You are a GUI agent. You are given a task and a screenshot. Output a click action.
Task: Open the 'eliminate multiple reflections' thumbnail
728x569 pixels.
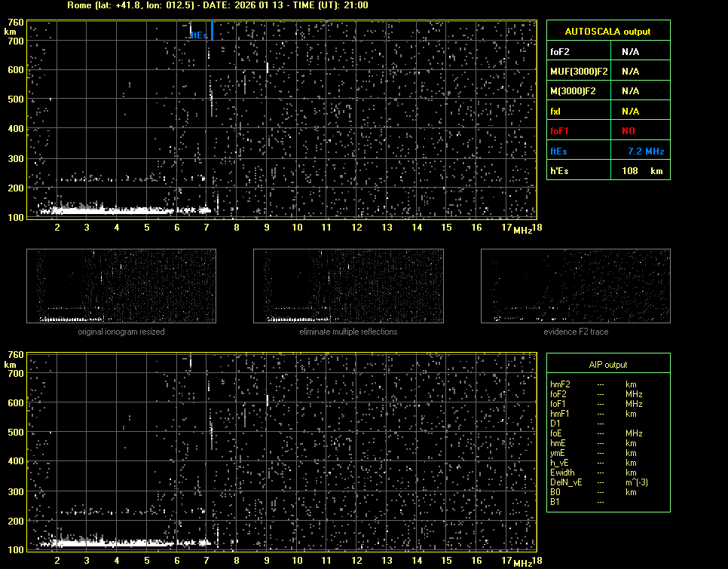point(348,286)
